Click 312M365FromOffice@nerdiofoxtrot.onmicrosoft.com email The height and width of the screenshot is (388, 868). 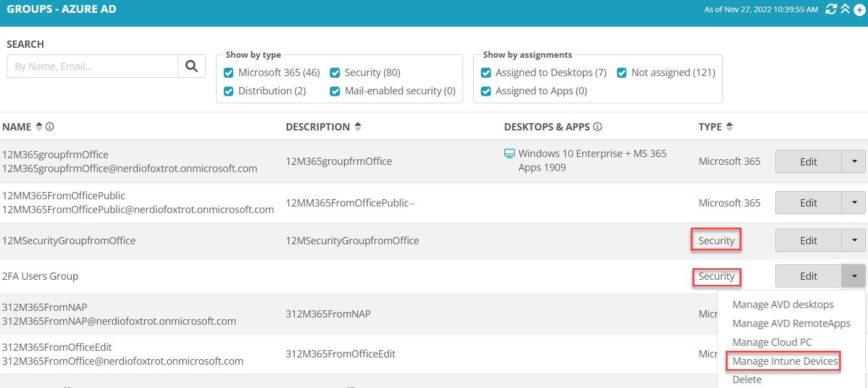[123, 361]
